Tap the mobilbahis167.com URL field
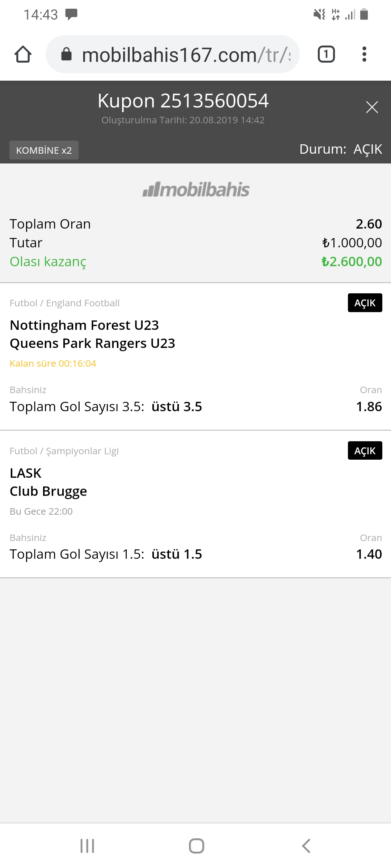This screenshot has width=391, height=868. [x=173, y=54]
